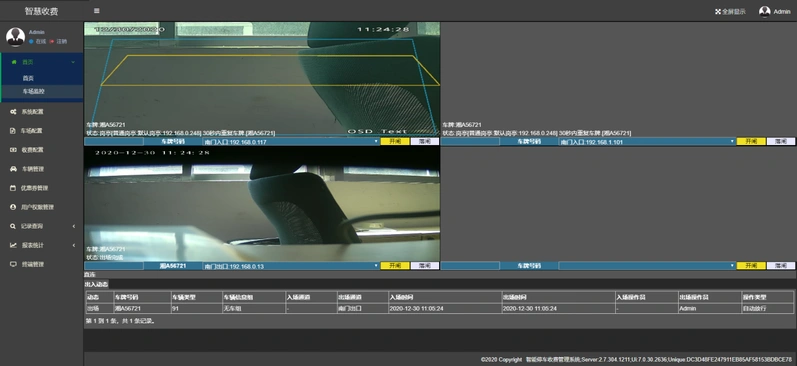Click the 自动放行 cell in the table
Viewport: 797px width, 366px height.
(767, 309)
